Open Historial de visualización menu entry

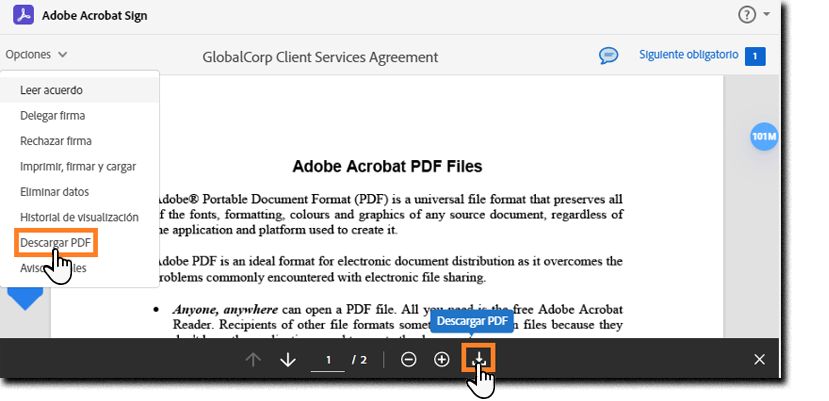click(80, 217)
